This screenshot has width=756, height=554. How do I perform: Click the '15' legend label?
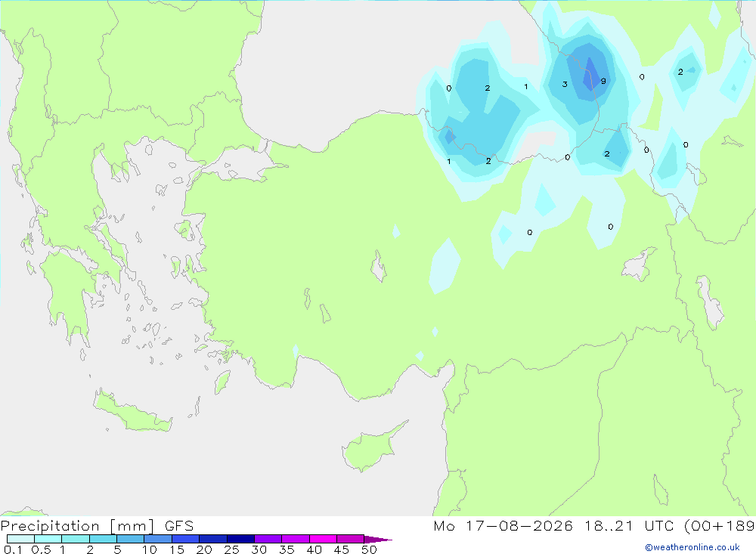click(x=177, y=549)
